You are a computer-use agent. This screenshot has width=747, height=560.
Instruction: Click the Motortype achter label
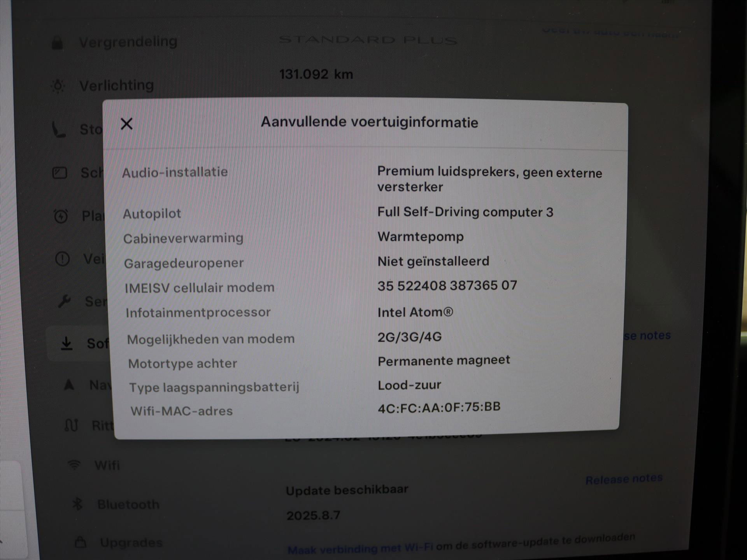click(x=182, y=364)
